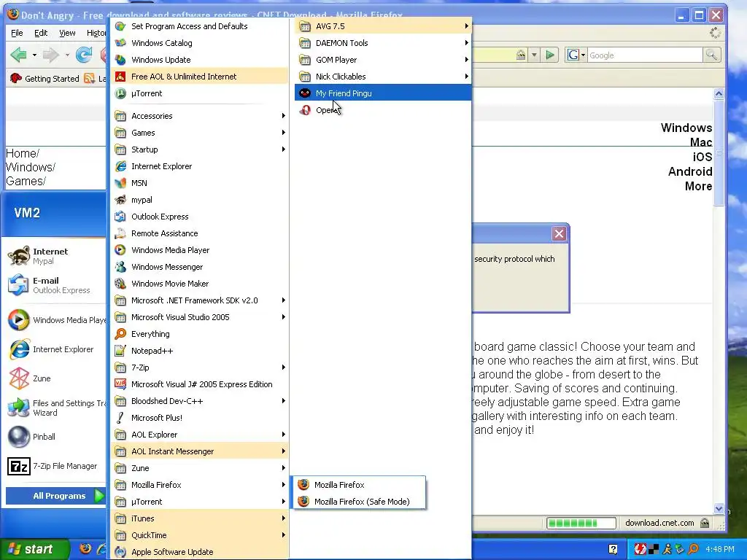Click the Windows start button

(34, 549)
